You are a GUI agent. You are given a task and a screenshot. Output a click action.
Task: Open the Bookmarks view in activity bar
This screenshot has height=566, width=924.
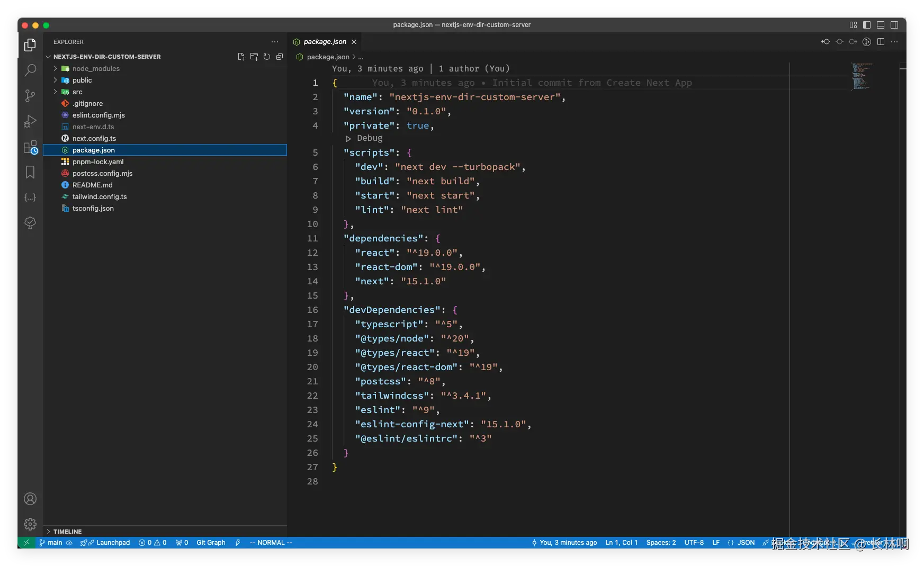pyautogui.click(x=30, y=172)
